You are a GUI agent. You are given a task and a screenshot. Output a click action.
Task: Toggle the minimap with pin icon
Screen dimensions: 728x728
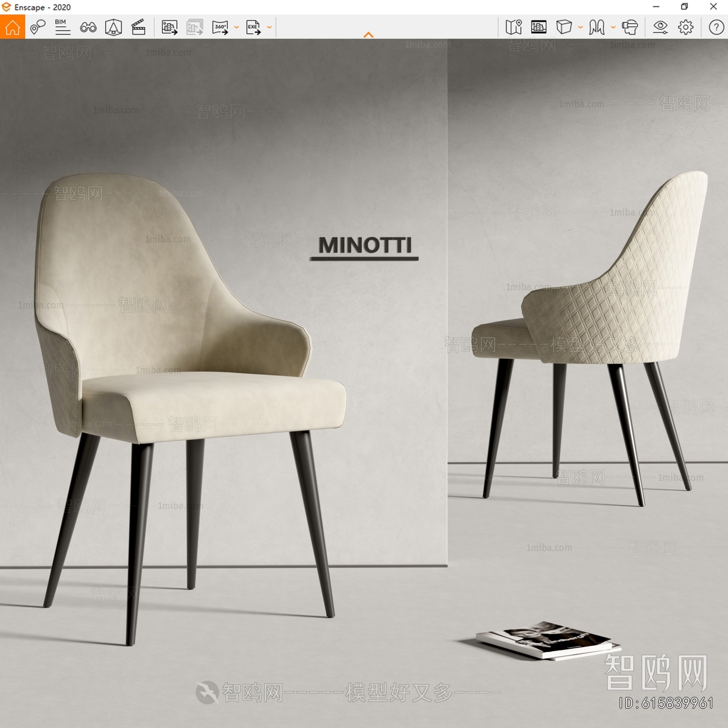coord(514,27)
